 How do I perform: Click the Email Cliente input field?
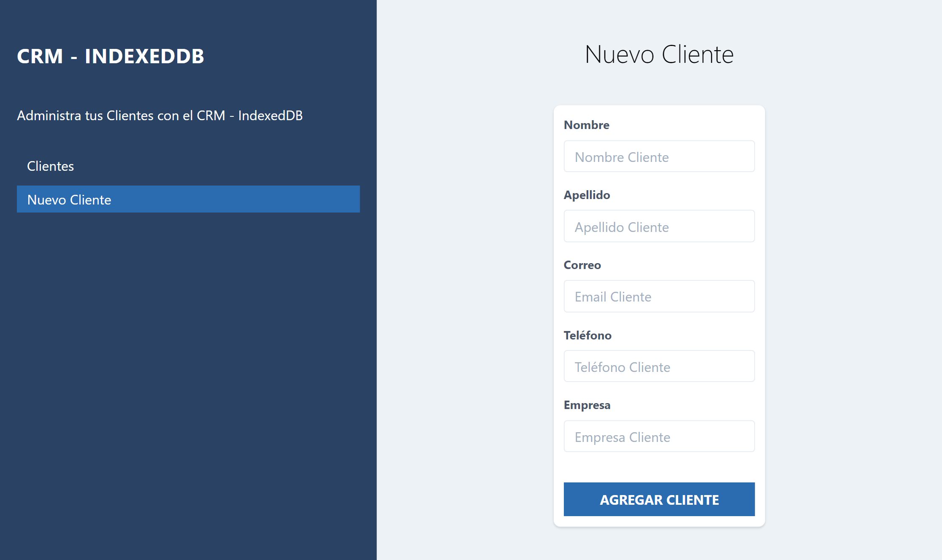click(x=659, y=296)
